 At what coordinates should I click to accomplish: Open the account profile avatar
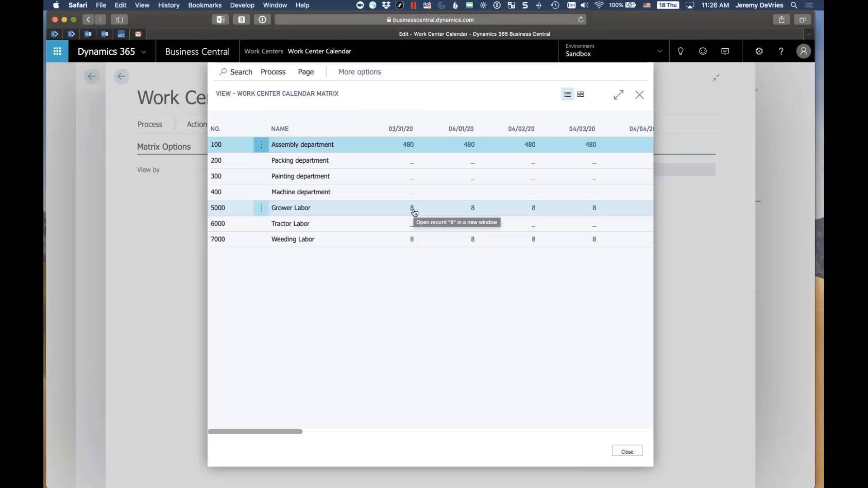803,51
